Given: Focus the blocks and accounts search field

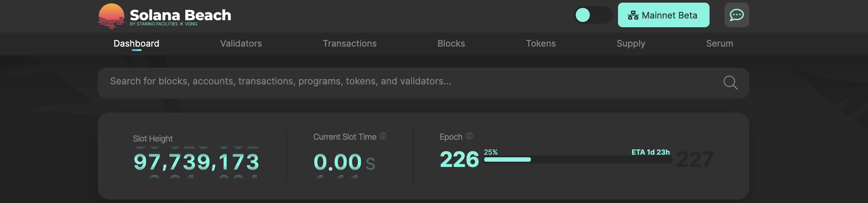Looking at the screenshot, I should point(396,82).
